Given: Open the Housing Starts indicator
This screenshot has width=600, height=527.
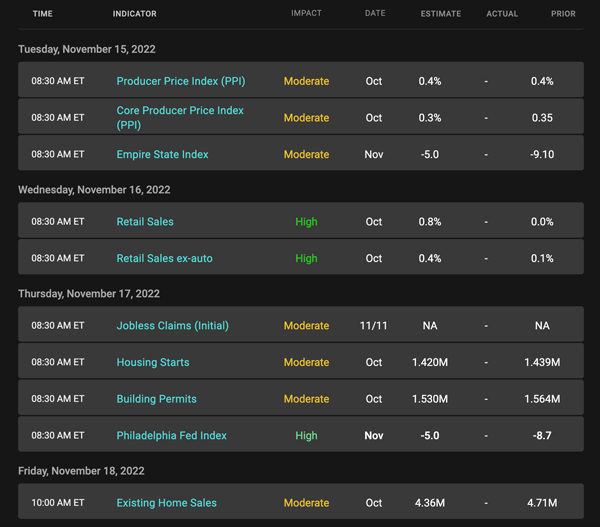Looking at the screenshot, I should (152, 362).
